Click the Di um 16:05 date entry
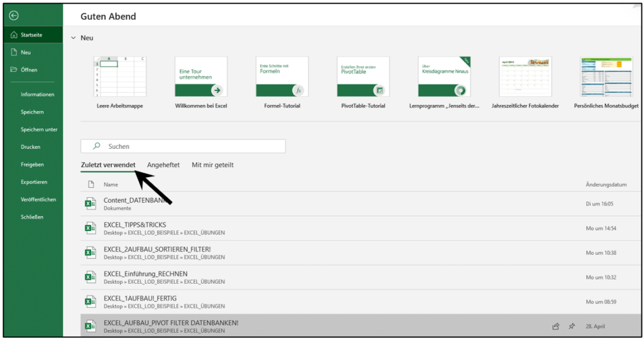The image size is (644, 341). point(599,204)
